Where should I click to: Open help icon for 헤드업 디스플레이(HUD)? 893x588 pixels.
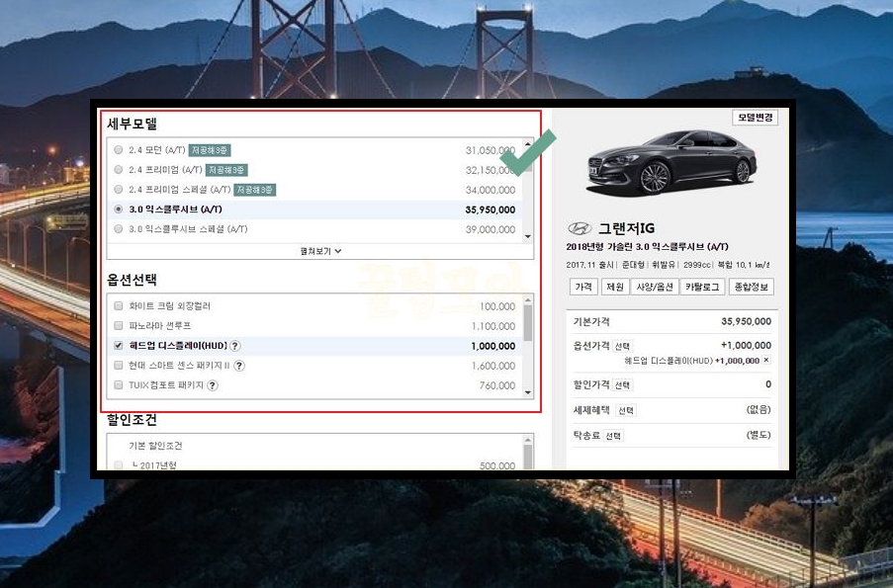coord(234,346)
